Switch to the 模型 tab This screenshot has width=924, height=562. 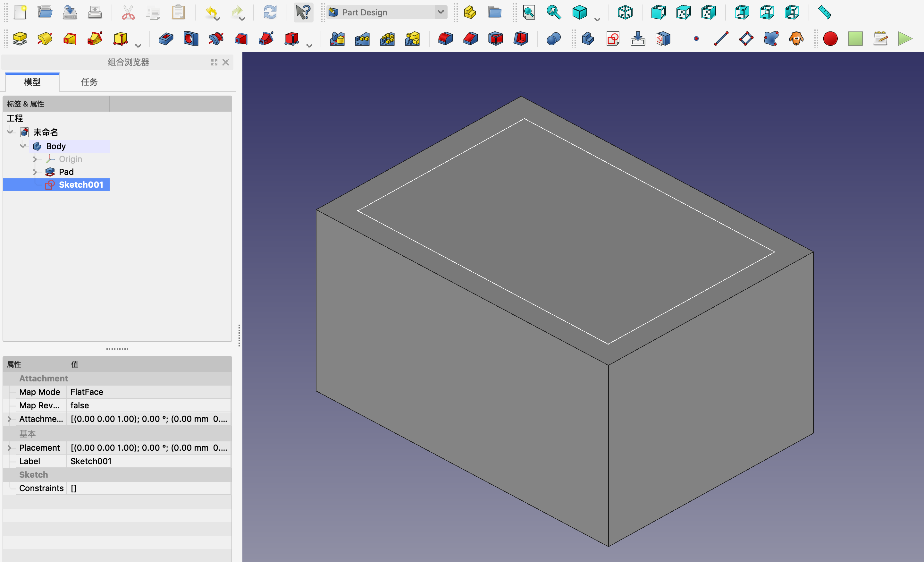(32, 82)
